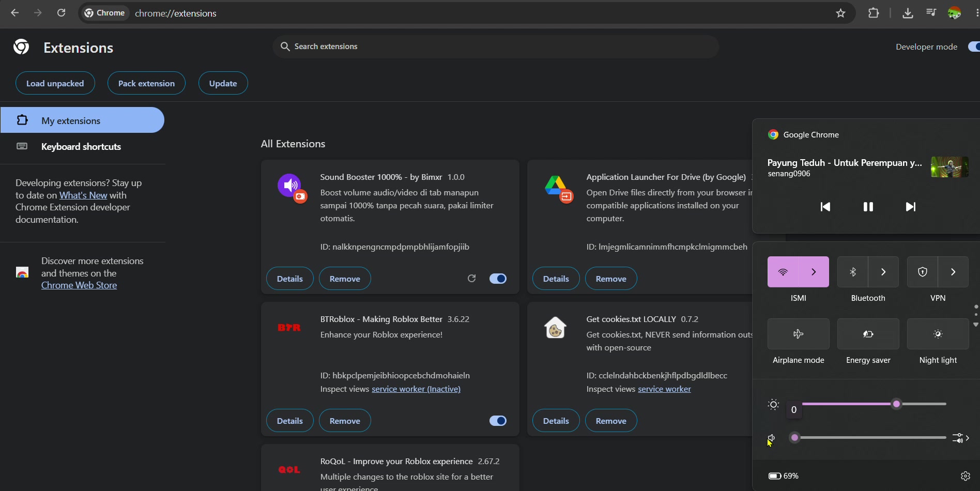Remove Get cookies.txt LOCALLY extension
Screen dimensions: 980x491
tap(611, 421)
